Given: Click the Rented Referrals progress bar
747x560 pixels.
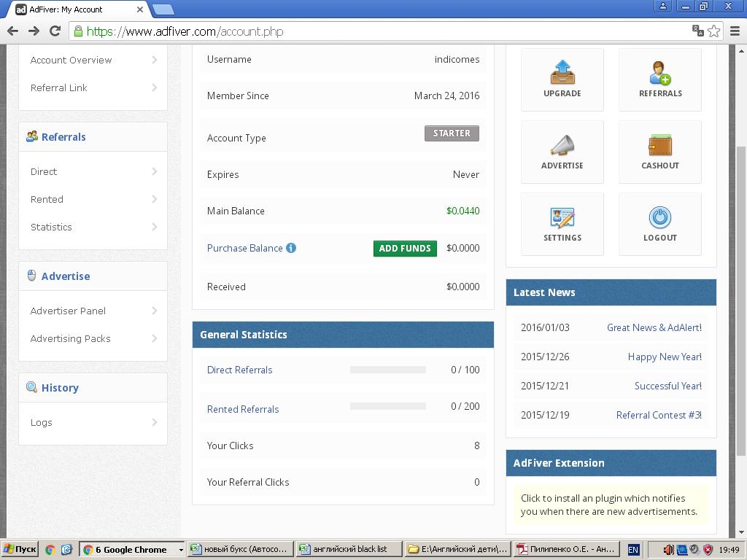Looking at the screenshot, I should (x=388, y=406).
